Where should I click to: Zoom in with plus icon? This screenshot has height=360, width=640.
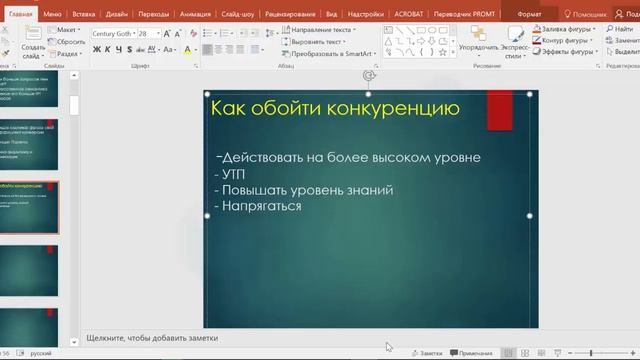tap(633, 353)
